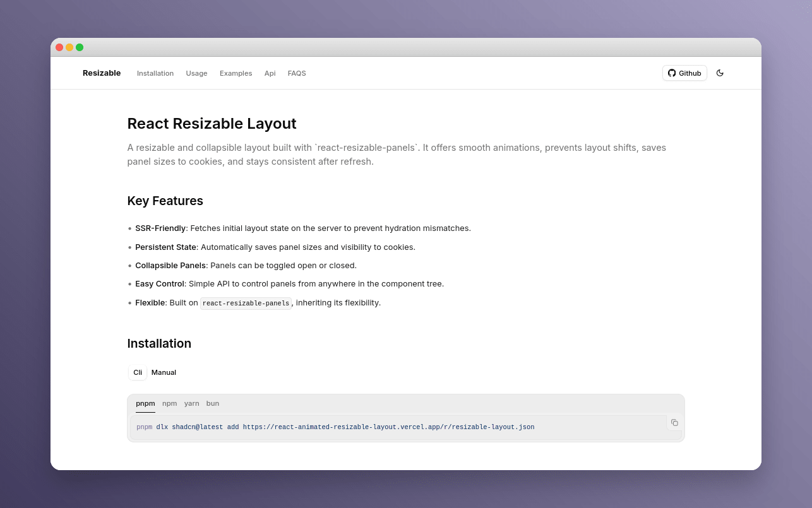Select the Cli installation tab
Screen dimensions: 812x508
137,372
